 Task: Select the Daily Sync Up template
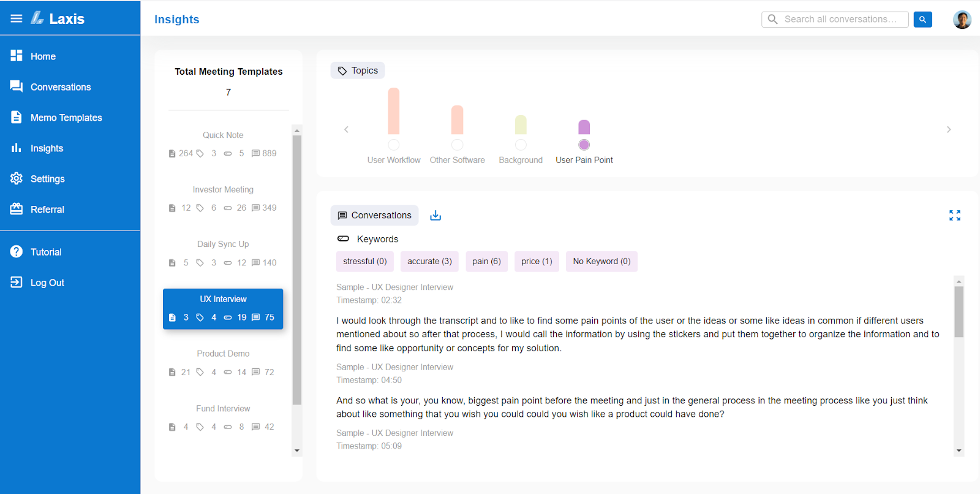pos(223,254)
